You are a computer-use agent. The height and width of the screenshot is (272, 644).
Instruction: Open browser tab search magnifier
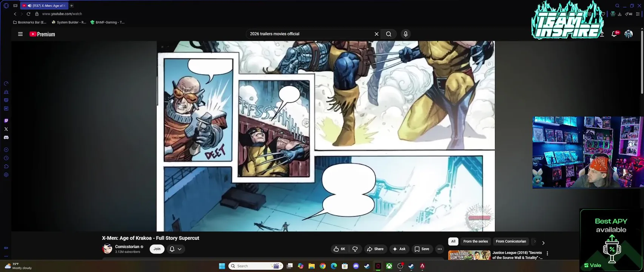tap(617, 6)
